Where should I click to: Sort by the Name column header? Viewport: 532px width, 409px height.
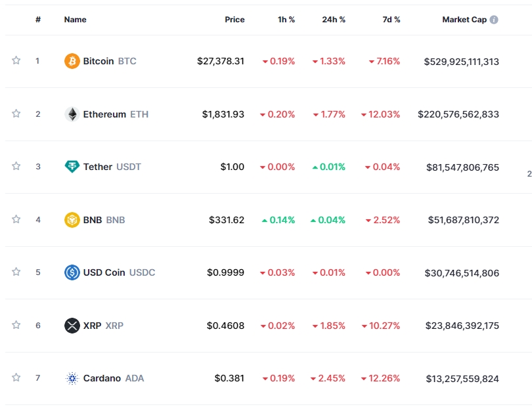(x=75, y=20)
